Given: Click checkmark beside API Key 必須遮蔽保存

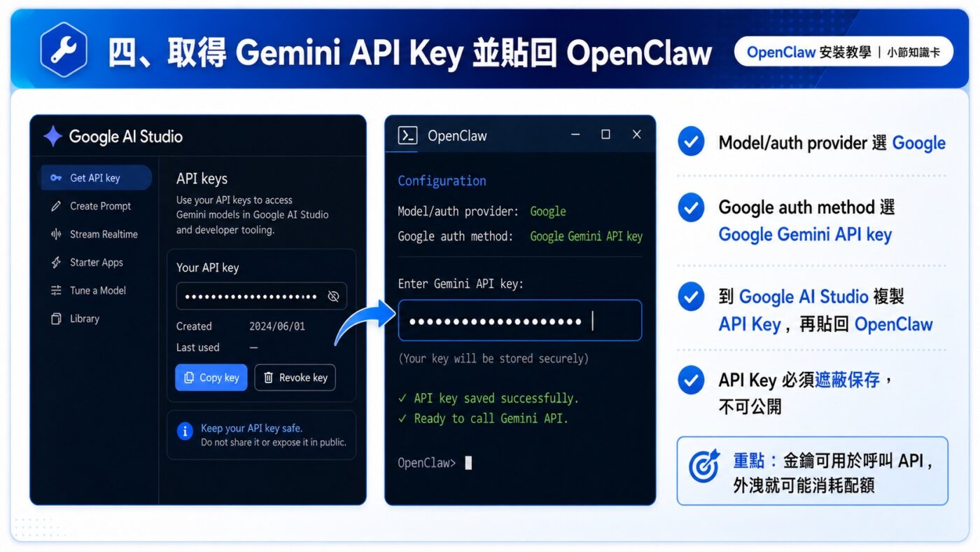Looking at the screenshot, I should click(691, 380).
